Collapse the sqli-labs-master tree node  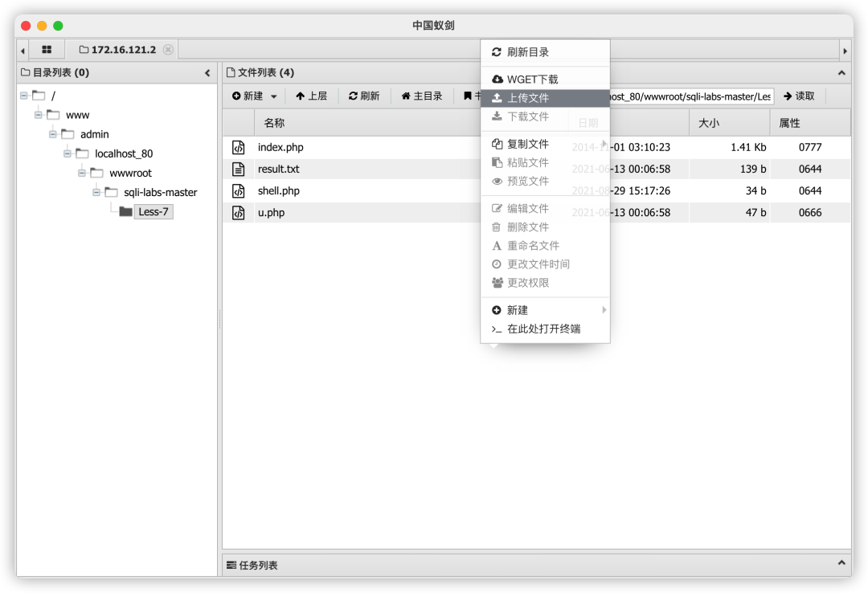pos(96,193)
